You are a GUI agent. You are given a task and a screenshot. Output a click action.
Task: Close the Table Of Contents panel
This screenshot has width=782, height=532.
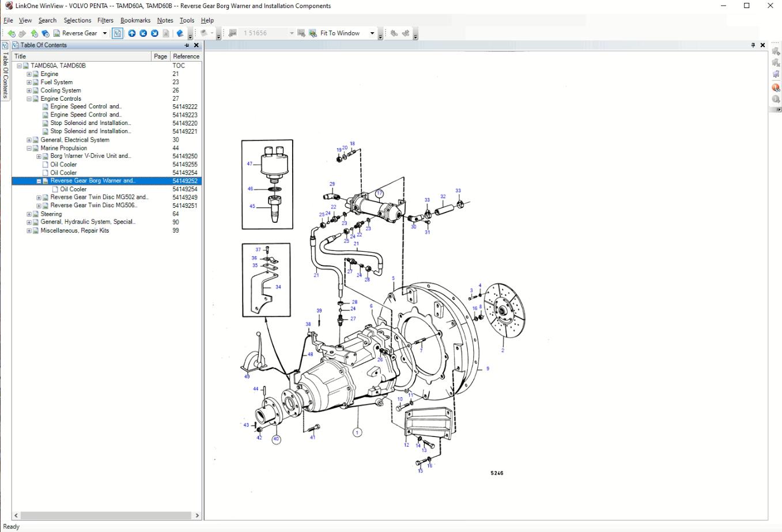point(196,45)
